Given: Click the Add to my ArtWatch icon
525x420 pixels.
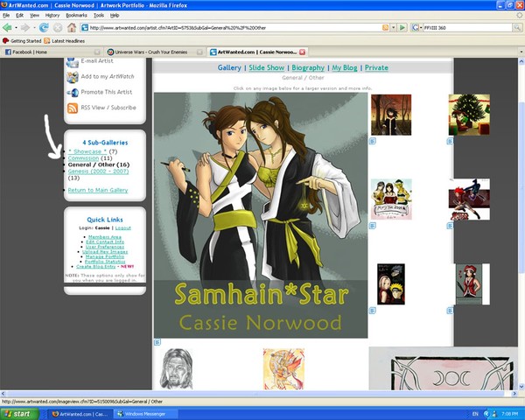Looking at the screenshot, I should tap(73, 77).
